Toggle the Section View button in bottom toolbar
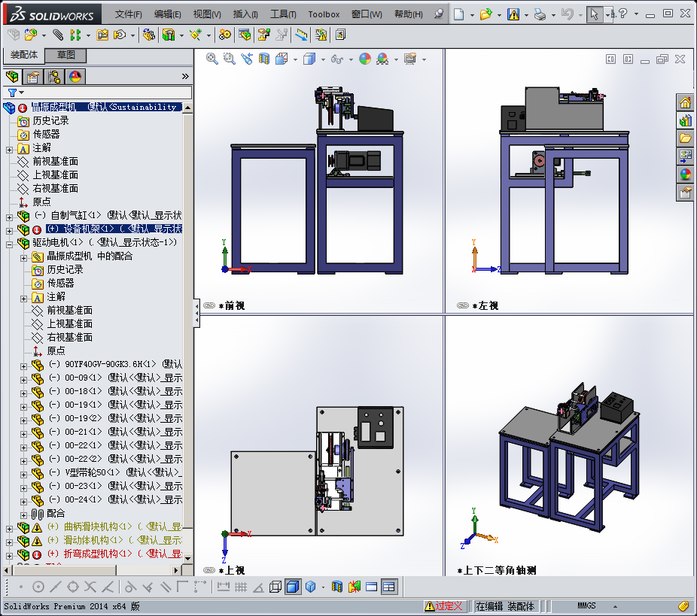 pos(337,587)
